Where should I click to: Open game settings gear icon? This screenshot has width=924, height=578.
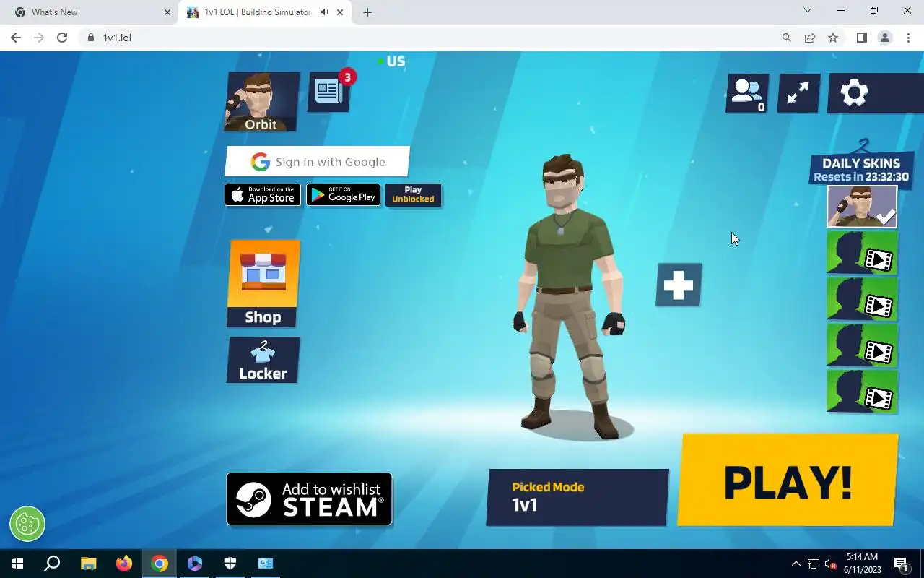pyautogui.click(x=854, y=93)
